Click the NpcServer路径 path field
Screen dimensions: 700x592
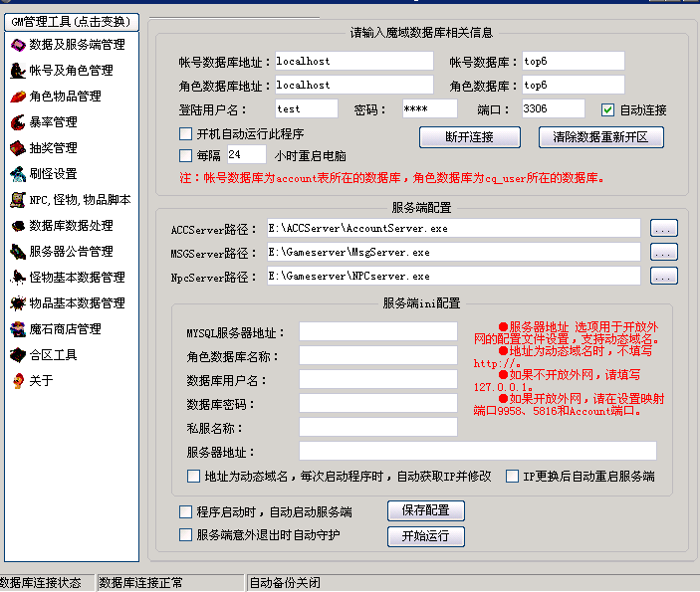[454, 277]
